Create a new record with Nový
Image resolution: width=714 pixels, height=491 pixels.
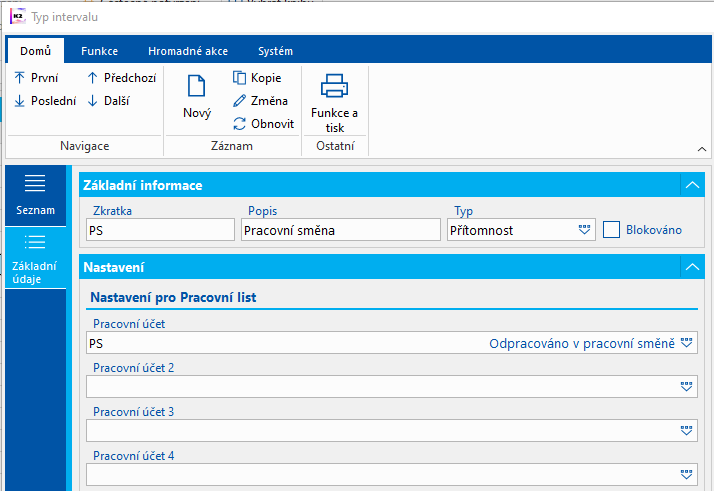pos(197,98)
